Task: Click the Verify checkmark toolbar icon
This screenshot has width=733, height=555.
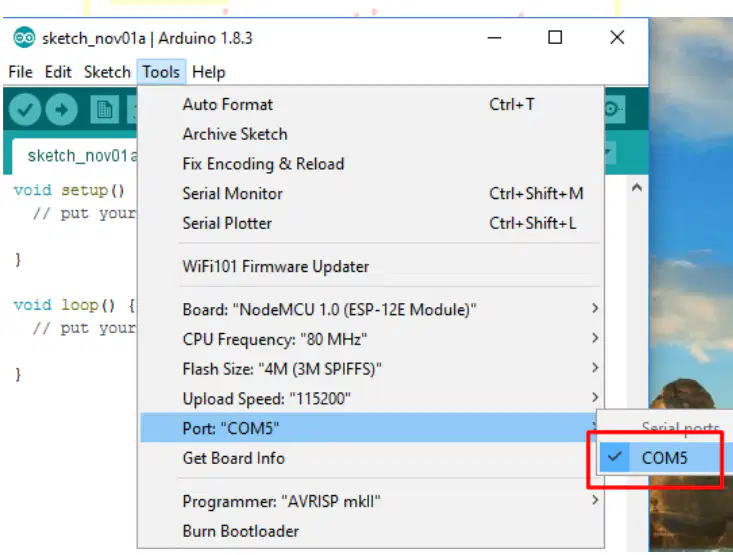Action: click(x=25, y=109)
